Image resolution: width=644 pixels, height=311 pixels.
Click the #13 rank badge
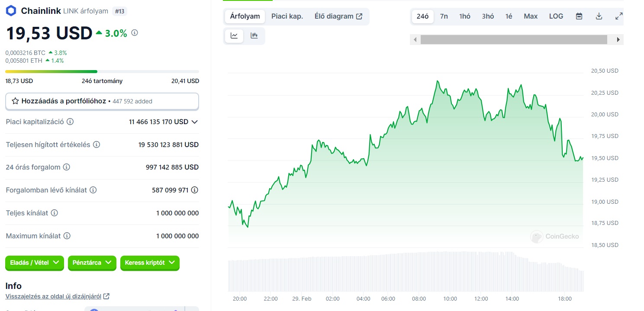119,11
